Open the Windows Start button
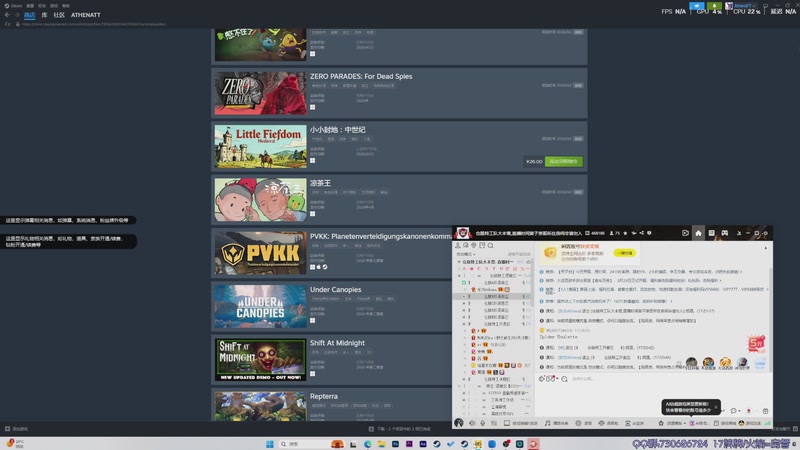This screenshot has height=450, width=800. 269,444
